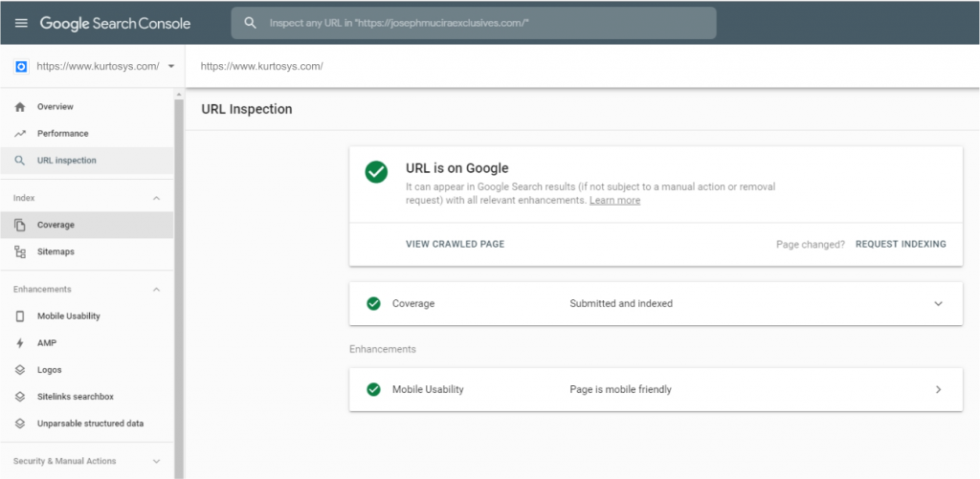Click the Logos layers icon

[x=20, y=370]
